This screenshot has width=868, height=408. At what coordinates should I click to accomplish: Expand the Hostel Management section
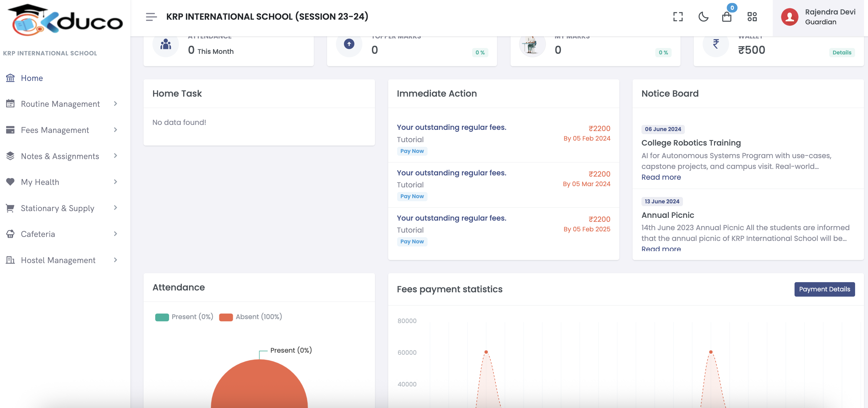[x=116, y=260]
